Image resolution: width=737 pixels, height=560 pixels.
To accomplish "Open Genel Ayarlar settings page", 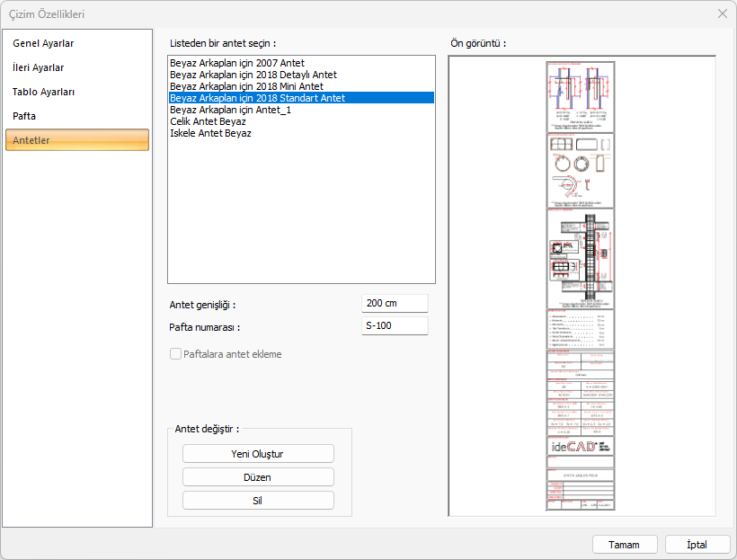I will click(x=43, y=43).
